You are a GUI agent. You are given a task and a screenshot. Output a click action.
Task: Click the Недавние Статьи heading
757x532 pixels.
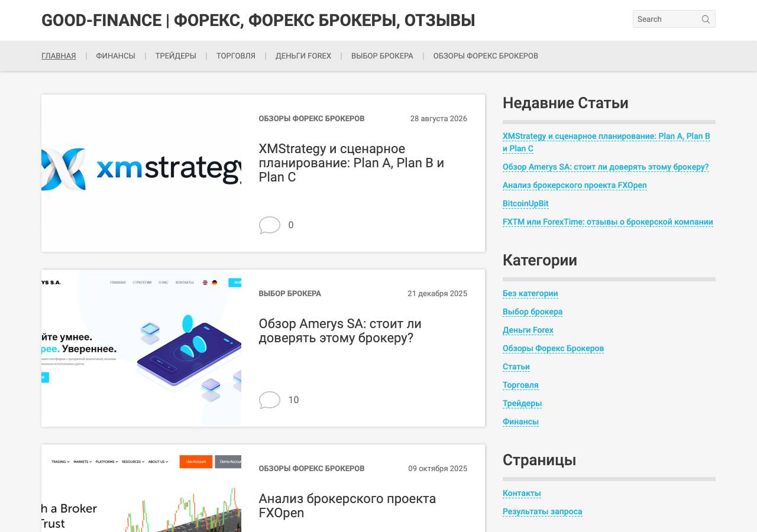(x=565, y=103)
